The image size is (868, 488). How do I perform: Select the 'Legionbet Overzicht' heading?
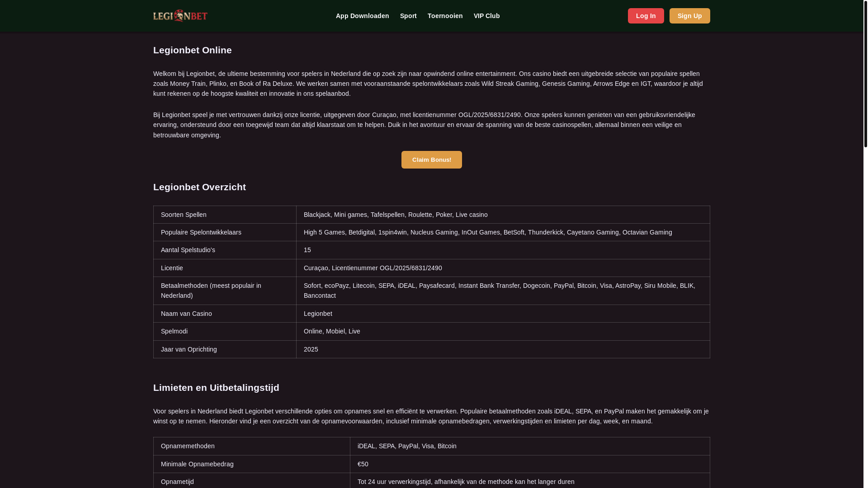pos(199,187)
